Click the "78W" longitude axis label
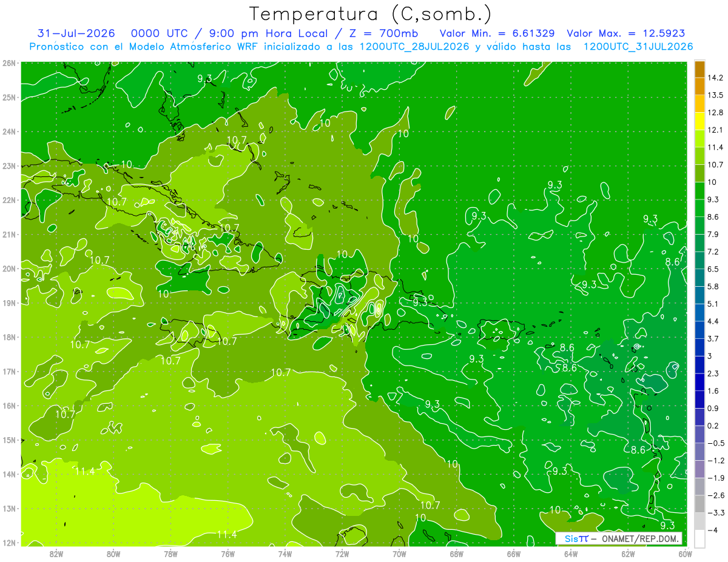 point(170,554)
